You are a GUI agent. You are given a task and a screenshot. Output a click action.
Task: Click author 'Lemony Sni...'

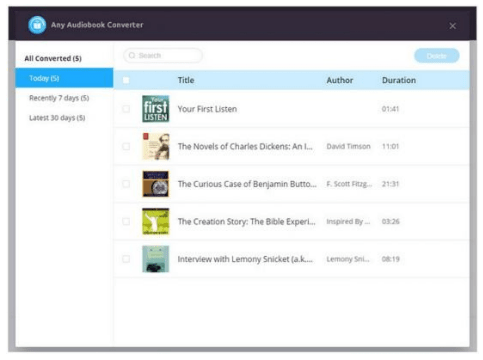[x=348, y=259]
